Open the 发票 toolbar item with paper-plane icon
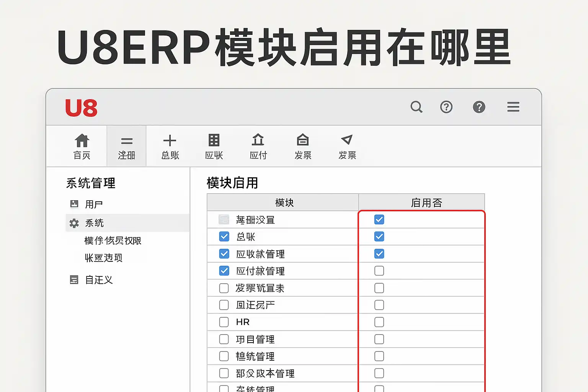Screen dimensions: 588x392 click(347, 147)
